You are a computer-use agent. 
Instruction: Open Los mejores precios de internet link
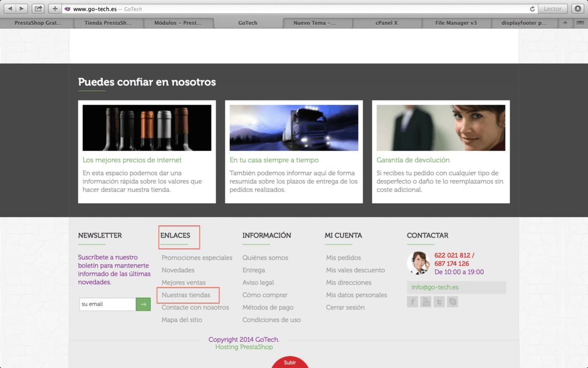(132, 160)
